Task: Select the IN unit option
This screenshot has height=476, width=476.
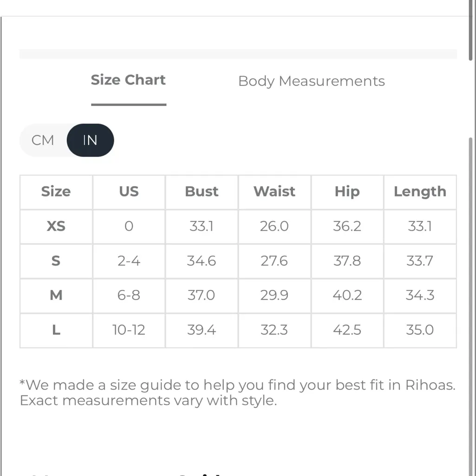Action: point(90,140)
